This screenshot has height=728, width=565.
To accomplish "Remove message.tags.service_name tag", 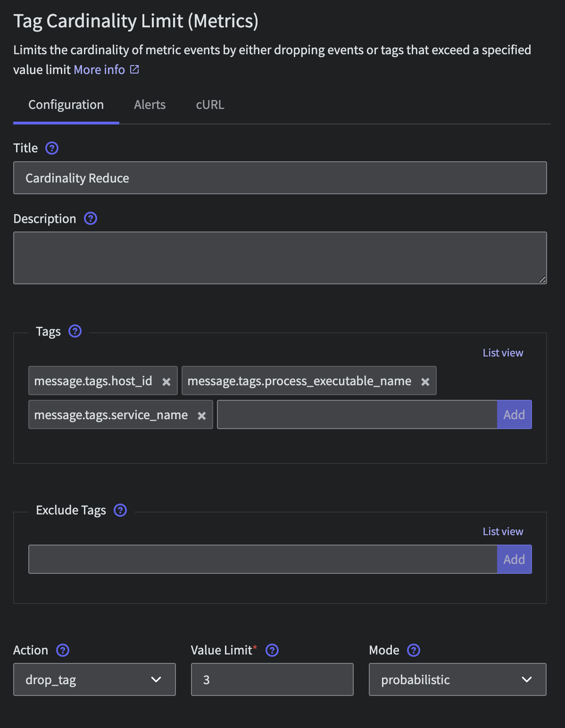I will (x=202, y=416).
